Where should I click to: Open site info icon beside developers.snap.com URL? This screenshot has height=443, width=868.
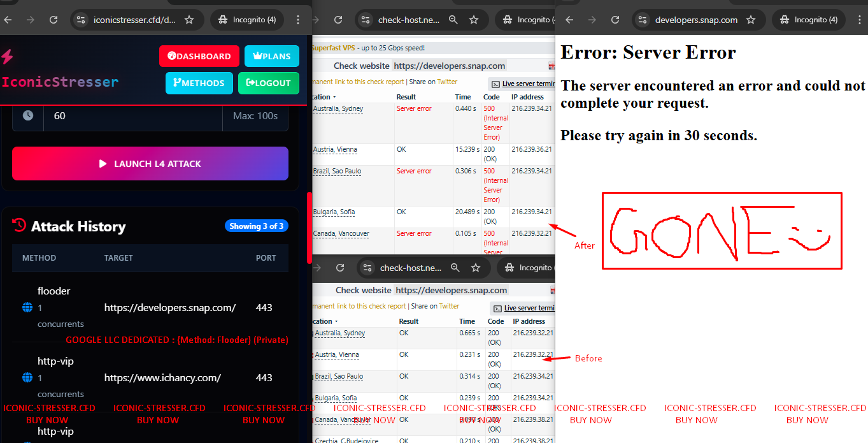(642, 20)
